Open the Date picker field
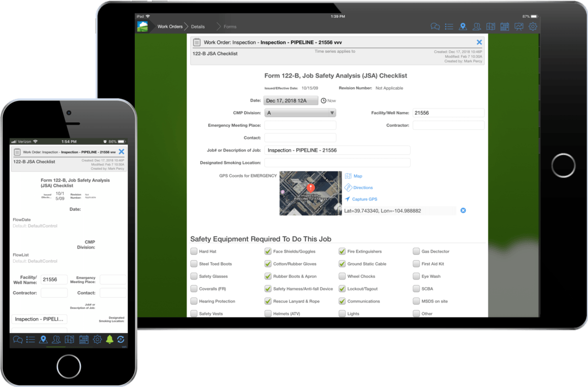Screen dimensions: 588x387 point(291,100)
